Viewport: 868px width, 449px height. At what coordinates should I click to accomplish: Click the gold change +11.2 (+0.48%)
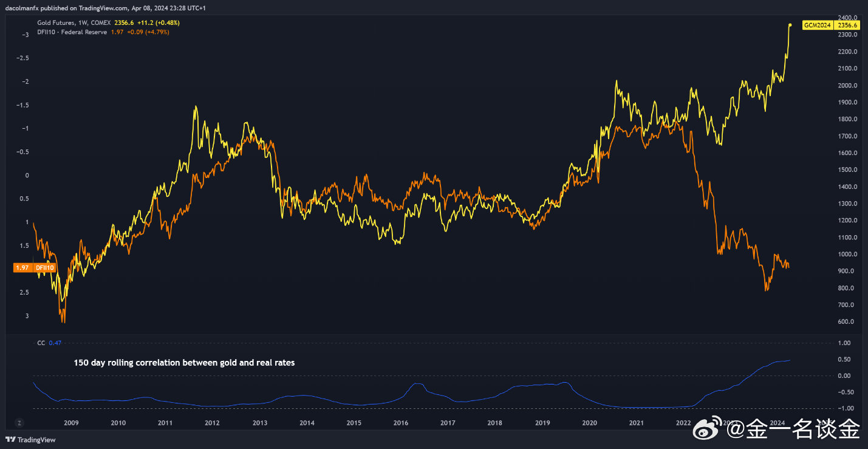[x=158, y=22]
